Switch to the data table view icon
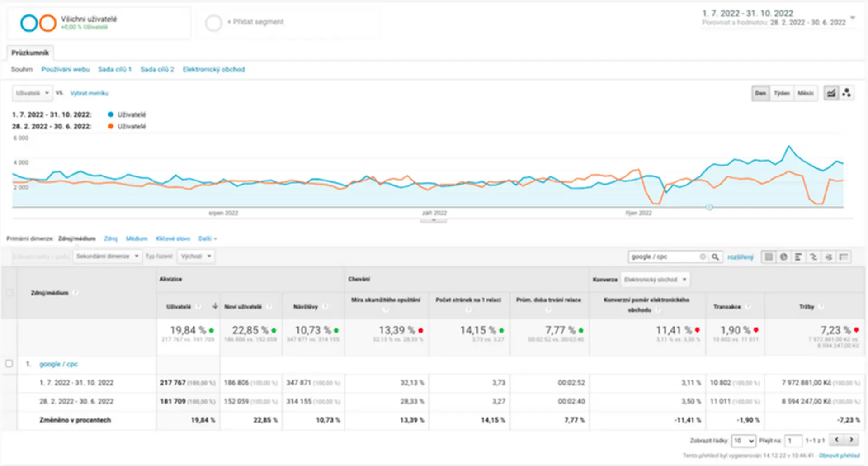868x466 pixels. coord(769,257)
